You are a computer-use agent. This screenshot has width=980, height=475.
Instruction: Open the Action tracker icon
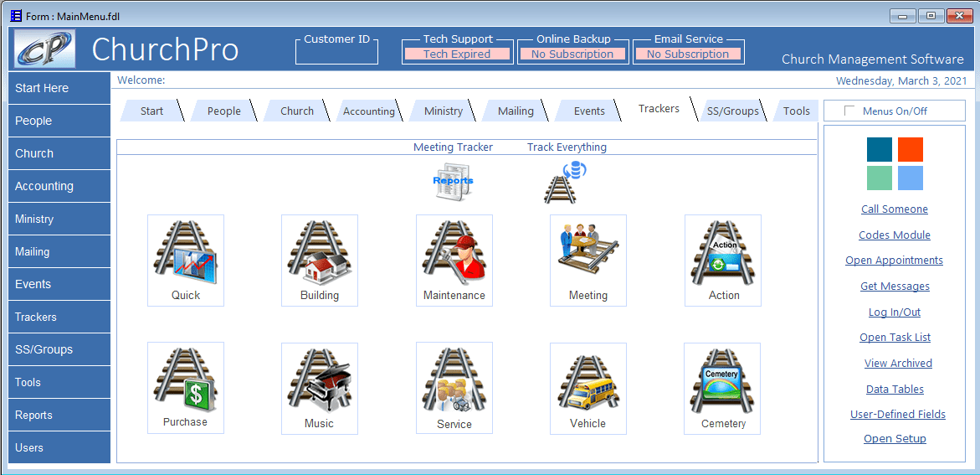tap(723, 261)
